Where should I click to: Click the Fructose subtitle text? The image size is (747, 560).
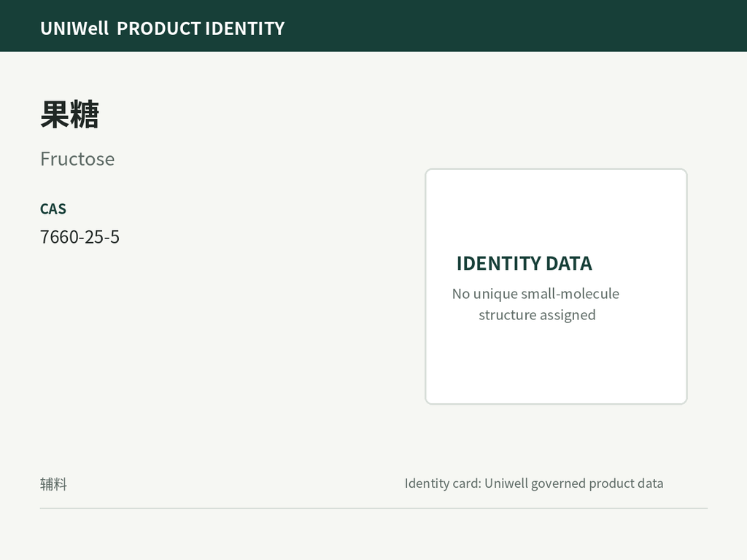pyautogui.click(x=77, y=159)
